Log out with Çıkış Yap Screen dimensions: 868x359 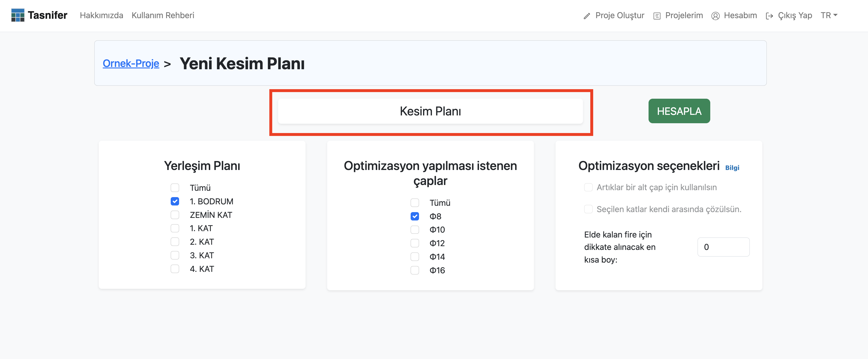(794, 16)
